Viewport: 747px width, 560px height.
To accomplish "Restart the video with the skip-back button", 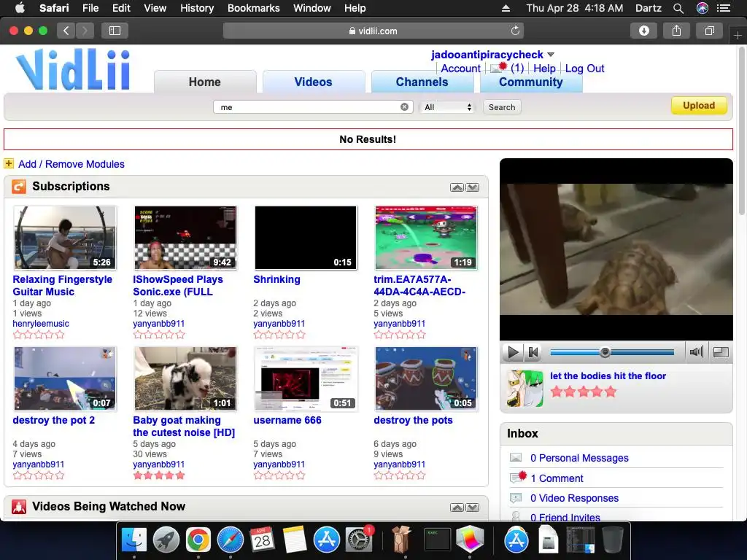I will (533, 352).
